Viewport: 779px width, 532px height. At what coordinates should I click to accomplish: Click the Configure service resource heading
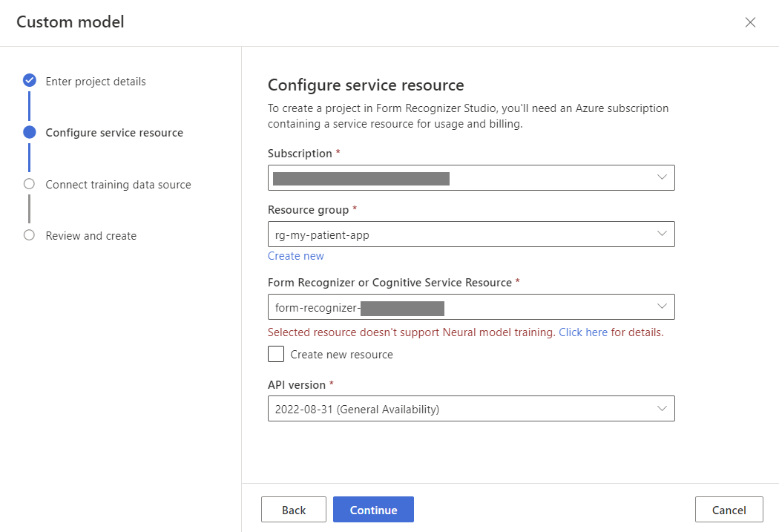366,85
